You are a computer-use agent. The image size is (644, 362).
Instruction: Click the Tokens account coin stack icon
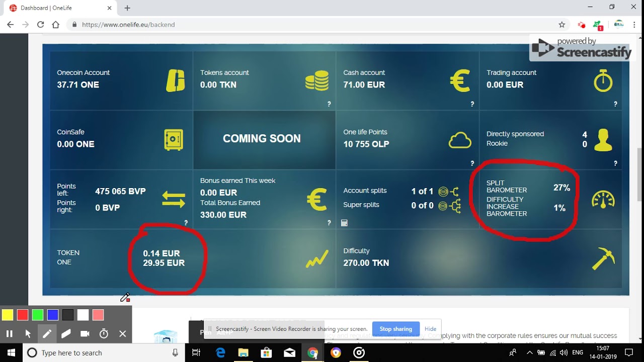(317, 80)
